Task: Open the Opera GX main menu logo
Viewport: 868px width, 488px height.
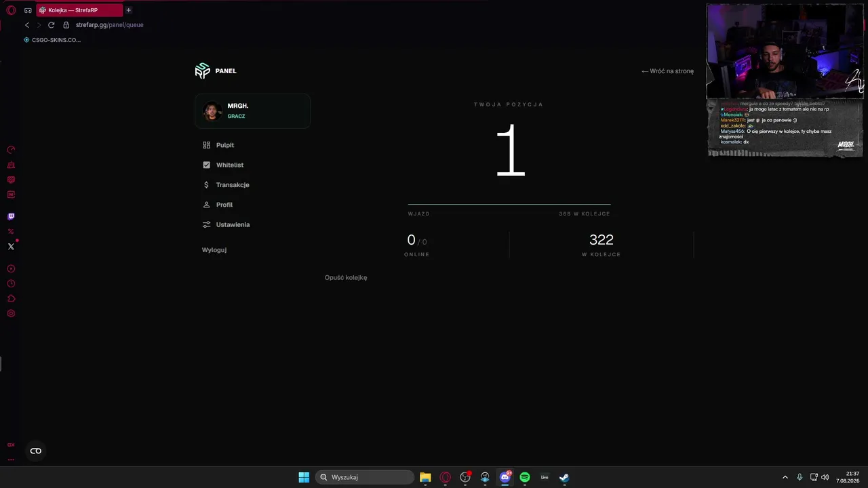Action: 11,10
